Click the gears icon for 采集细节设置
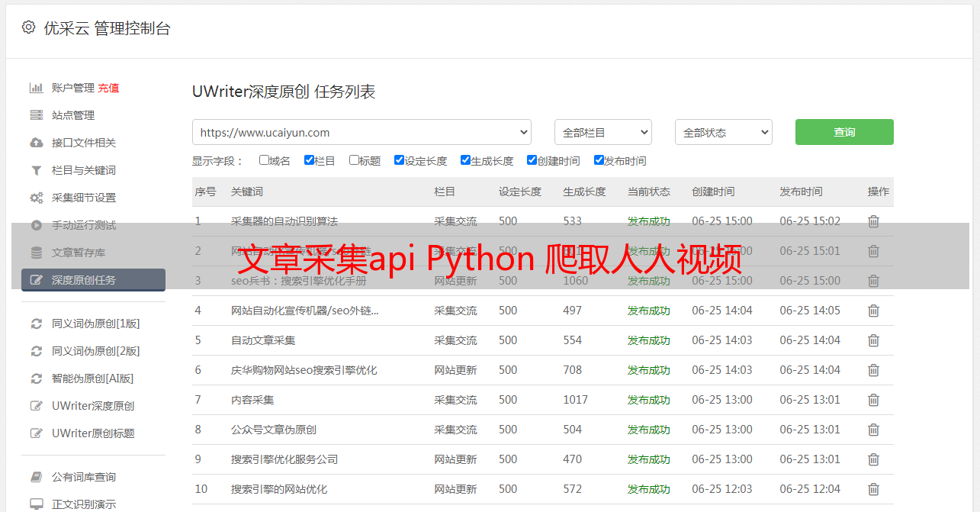 pos(36,198)
